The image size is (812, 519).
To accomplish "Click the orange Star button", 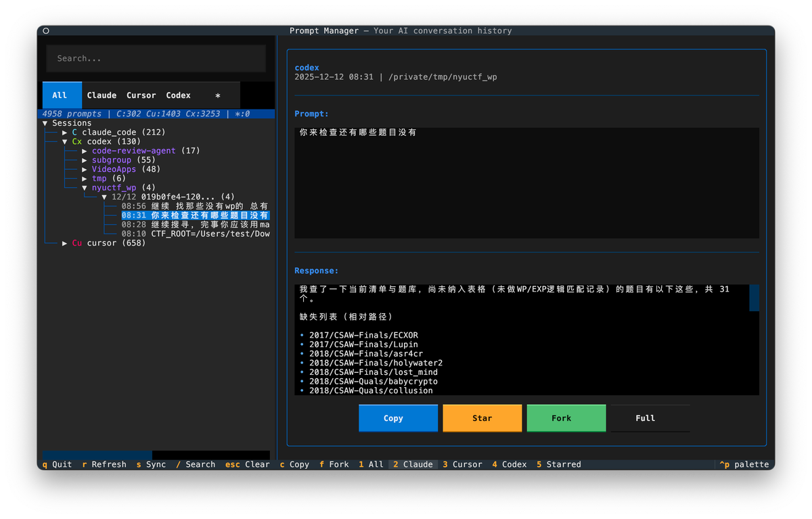I will click(x=482, y=418).
